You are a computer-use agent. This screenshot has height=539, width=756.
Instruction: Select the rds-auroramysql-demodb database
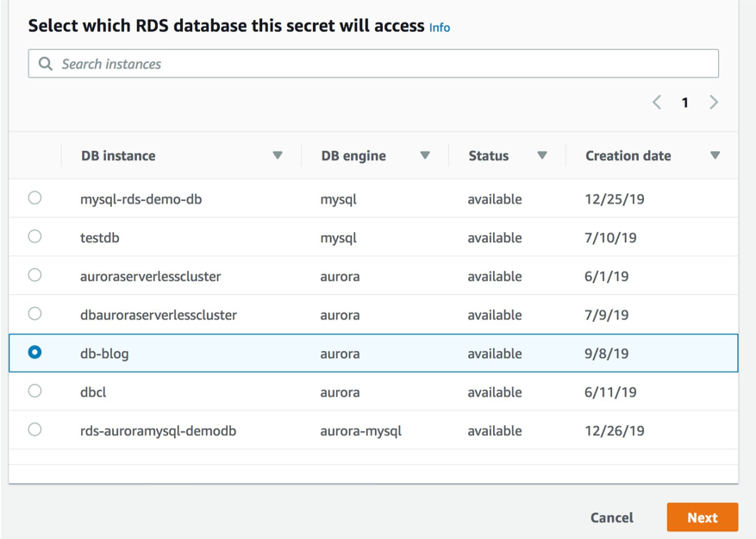pyautogui.click(x=34, y=430)
